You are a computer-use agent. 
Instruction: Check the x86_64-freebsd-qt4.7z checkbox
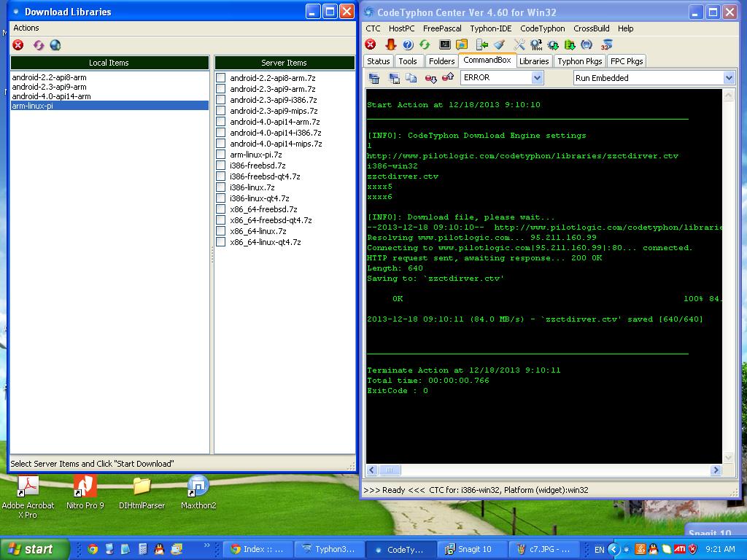[x=220, y=220]
